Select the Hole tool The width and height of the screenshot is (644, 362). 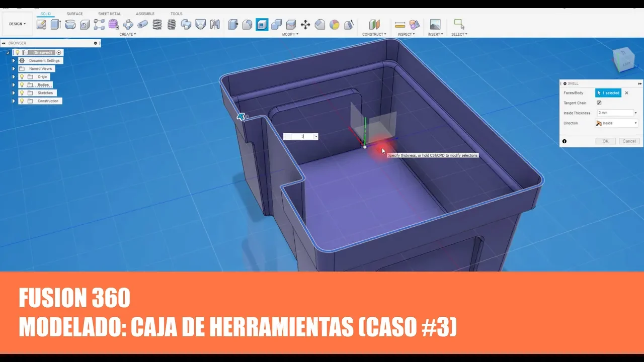[85, 24]
